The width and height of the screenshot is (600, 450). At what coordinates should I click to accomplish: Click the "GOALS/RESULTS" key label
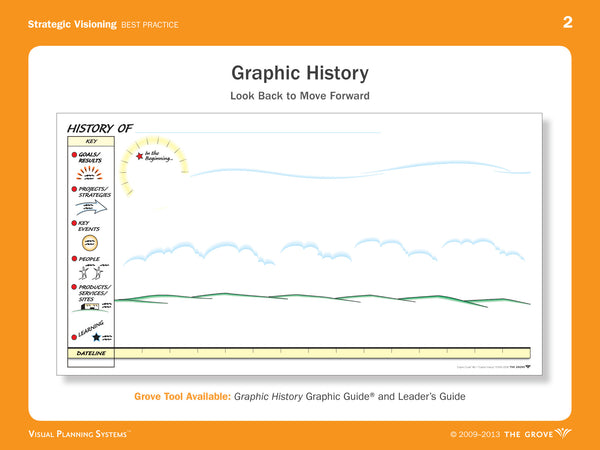(x=90, y=157)
